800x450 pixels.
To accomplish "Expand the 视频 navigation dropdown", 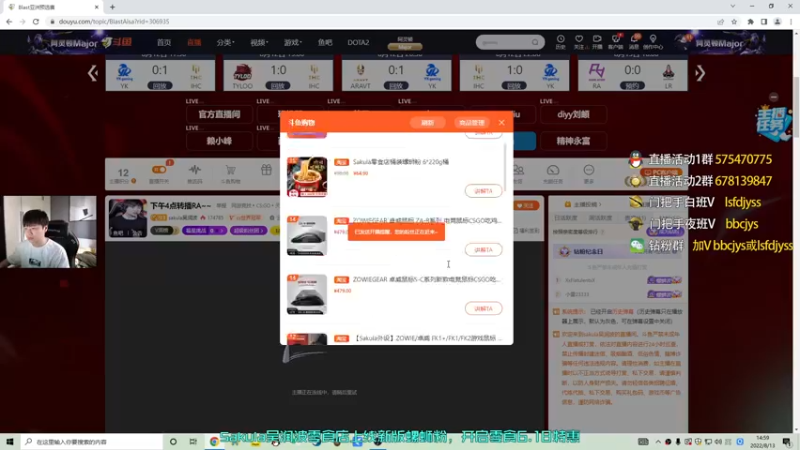I will coord(259,42).
